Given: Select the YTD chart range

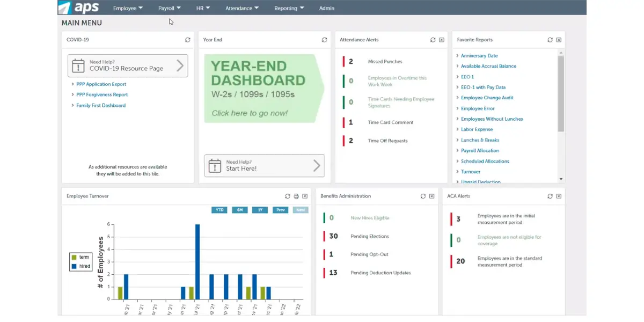Looking at the screenshot, I should [x=219, y=210].
